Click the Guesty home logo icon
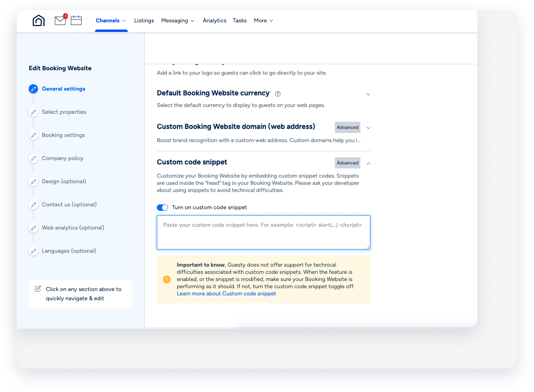The width and height of the screenshot is (534, 392). click(39, 20)
